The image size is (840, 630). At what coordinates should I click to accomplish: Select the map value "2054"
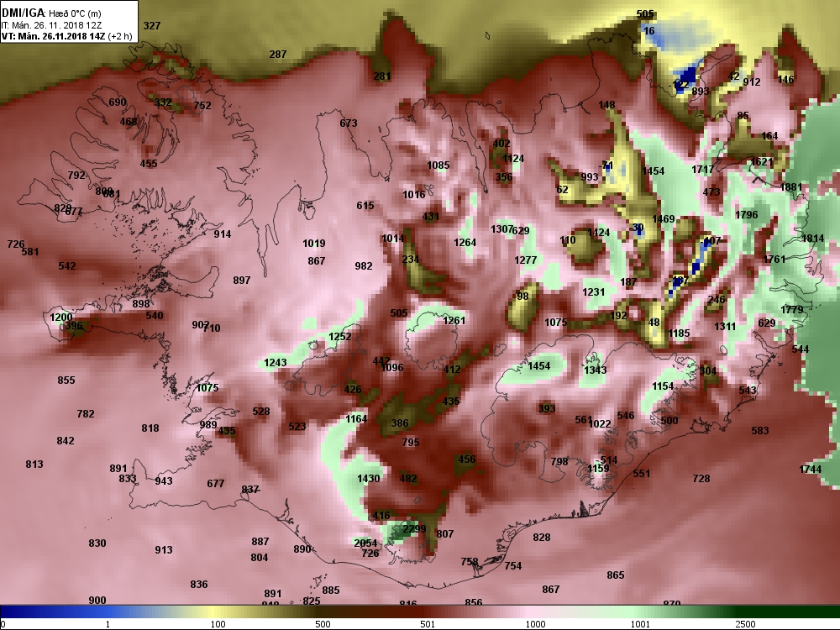click(365, 543)
